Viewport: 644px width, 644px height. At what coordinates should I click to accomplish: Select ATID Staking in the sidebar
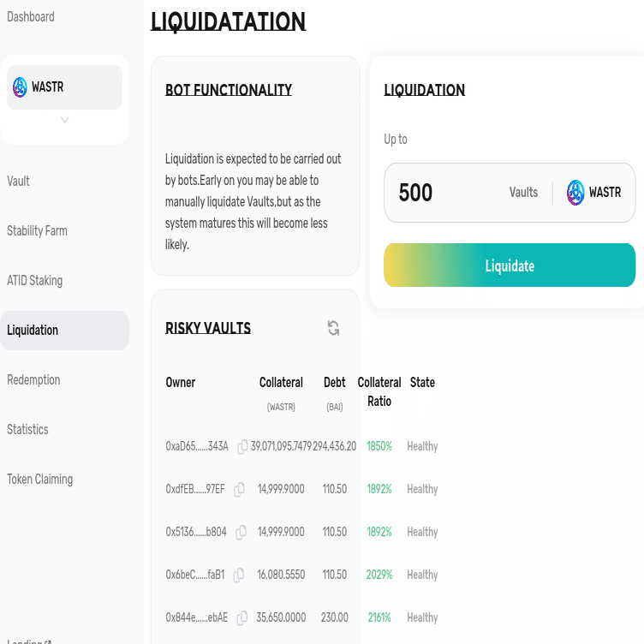tap(34, 281)
